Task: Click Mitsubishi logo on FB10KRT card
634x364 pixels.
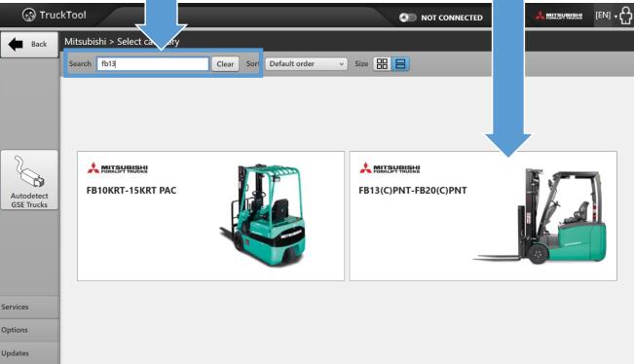Action: point(118,168)
